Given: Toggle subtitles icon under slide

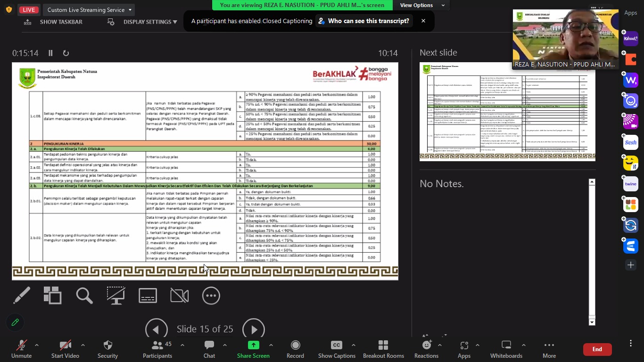Looking at the screenshot, I should pos(148,296).
